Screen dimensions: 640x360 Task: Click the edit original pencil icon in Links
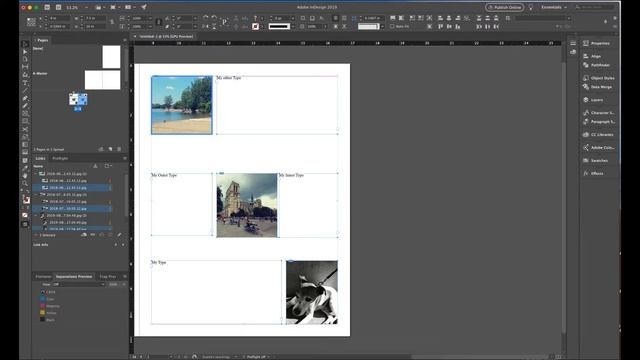coord(119,235)
